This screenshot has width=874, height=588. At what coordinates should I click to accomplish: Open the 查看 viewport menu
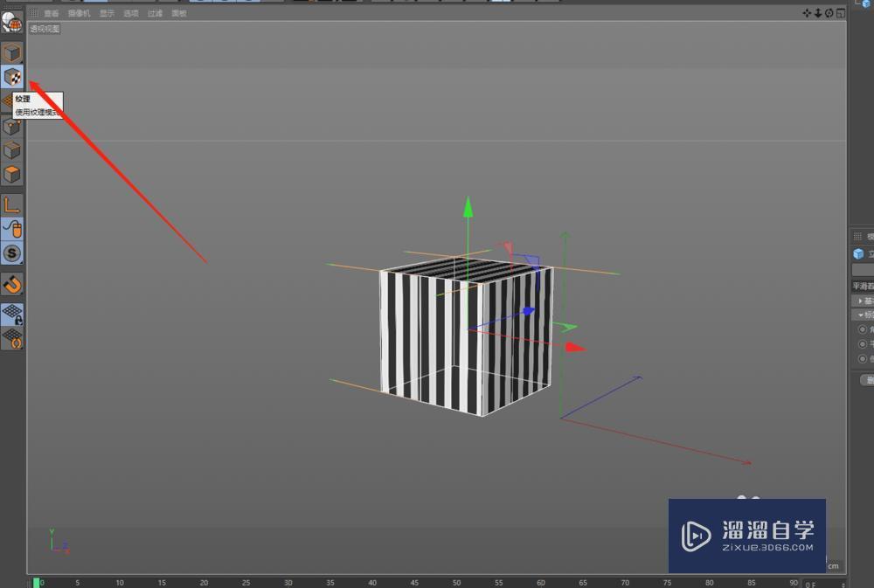tap(52, 13)
